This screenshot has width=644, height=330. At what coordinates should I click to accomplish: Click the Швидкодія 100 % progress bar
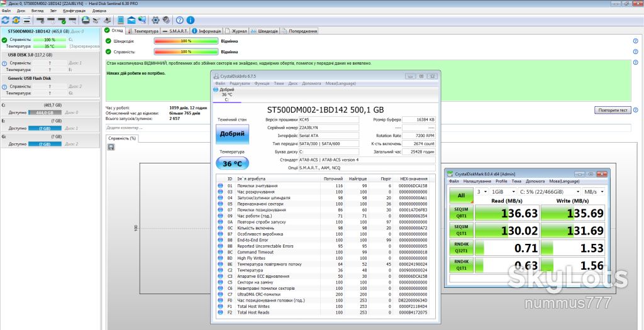[186, 41]
